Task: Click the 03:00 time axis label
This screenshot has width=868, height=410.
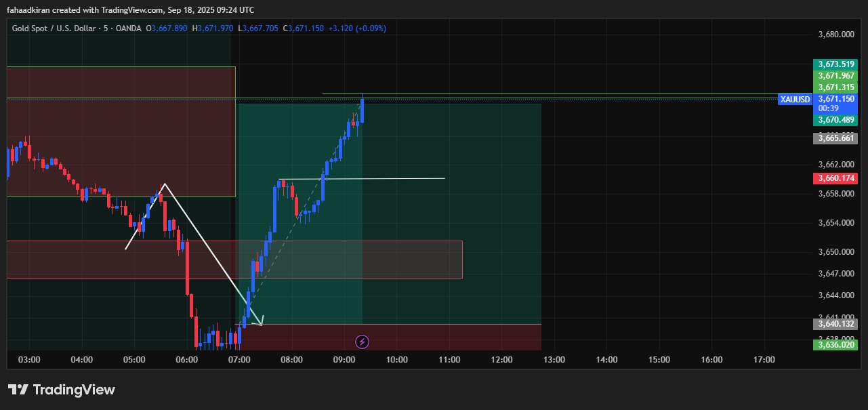Action: point(29,360)
